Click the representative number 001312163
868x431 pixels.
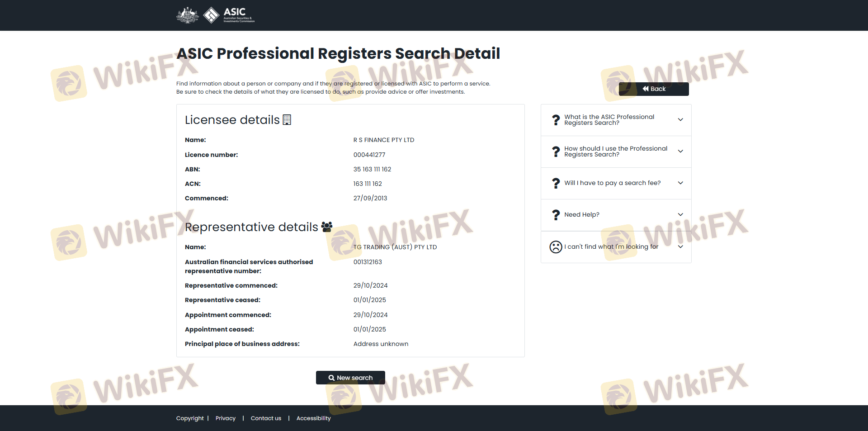coord(368,262)
